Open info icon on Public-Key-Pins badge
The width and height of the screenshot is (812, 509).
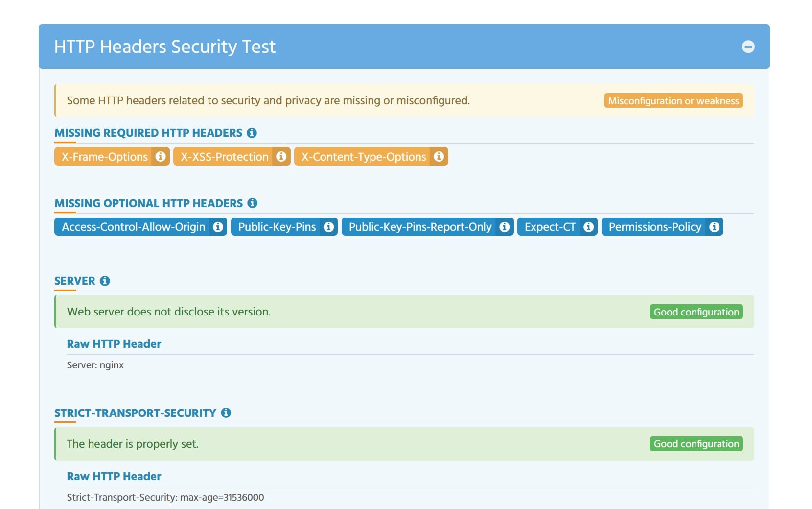point(329,227)
